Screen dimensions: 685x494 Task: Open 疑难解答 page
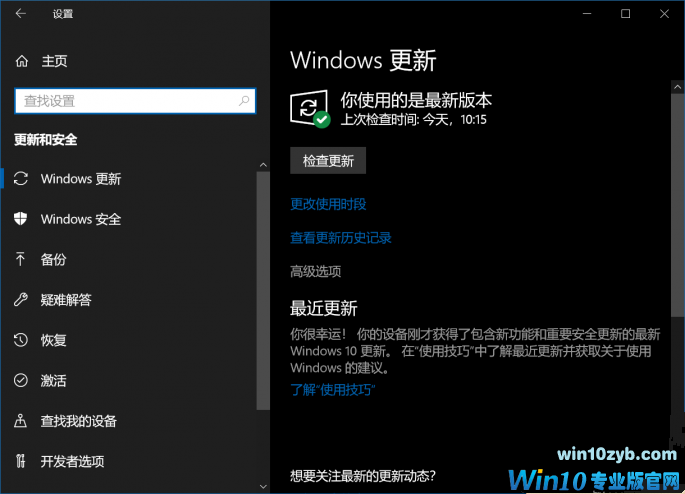(x=66, y=300)
